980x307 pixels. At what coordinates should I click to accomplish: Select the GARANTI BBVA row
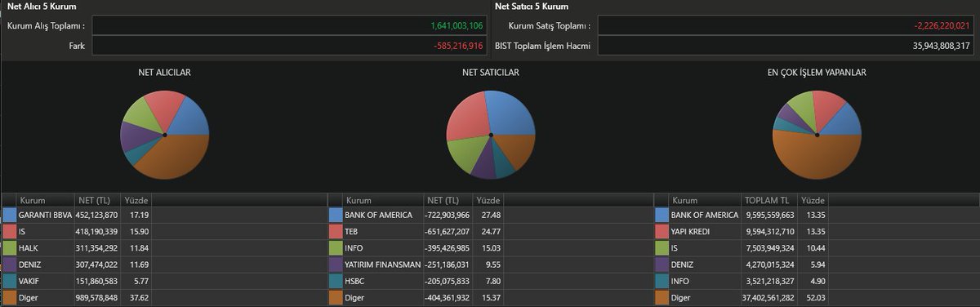[163, 215]
